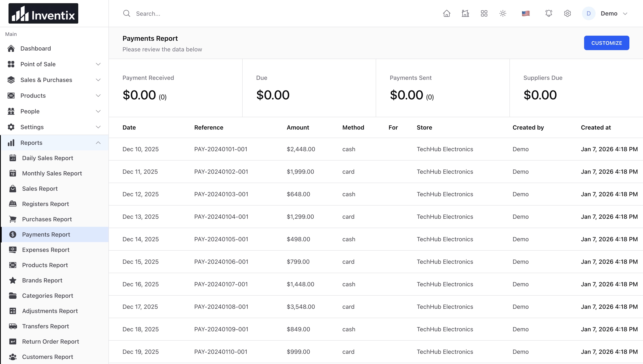Click the search magnifier icon

click(x=127, y=14)
